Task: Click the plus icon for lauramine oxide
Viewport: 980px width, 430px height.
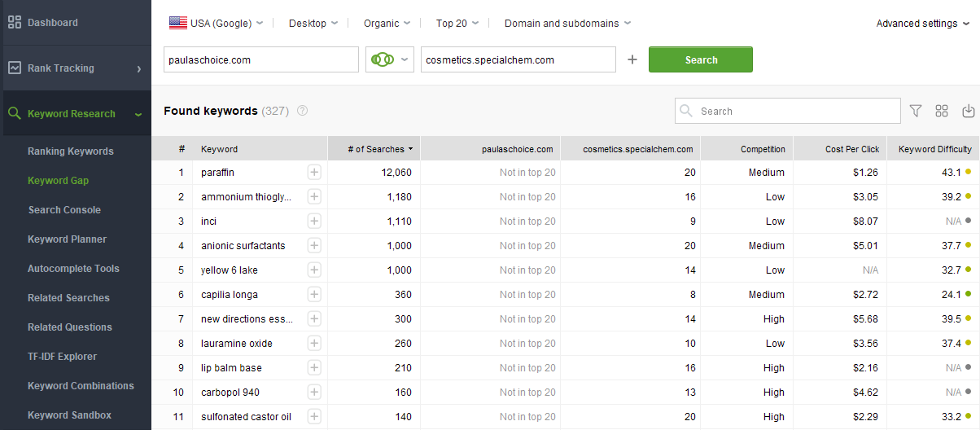Action: 314,343
